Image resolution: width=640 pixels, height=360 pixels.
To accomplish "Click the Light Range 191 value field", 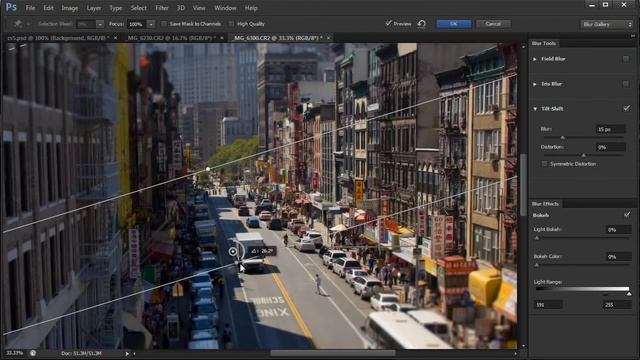I will coord(548,305).
